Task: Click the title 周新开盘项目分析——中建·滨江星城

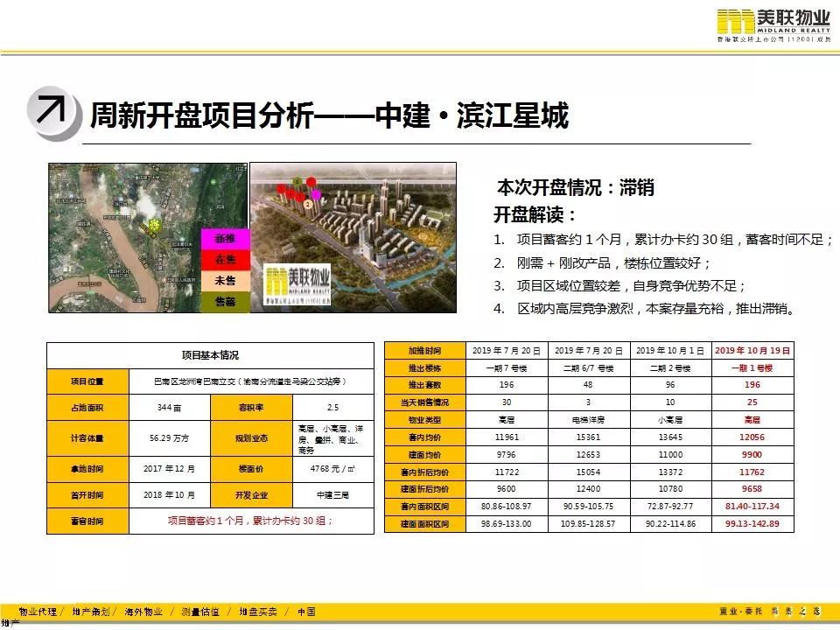Action: [329, 115]
